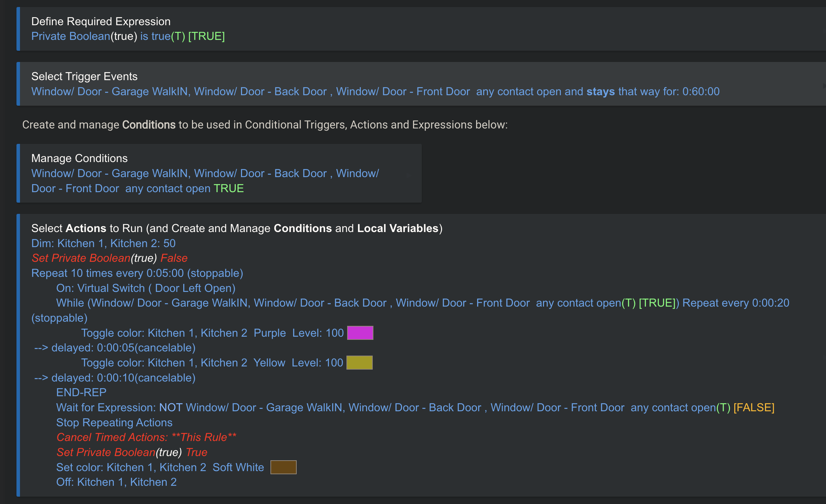Viewport: 826px width, 504px height.
Task: Click the Soft White color swatch
Action: (x=283, y=467)
